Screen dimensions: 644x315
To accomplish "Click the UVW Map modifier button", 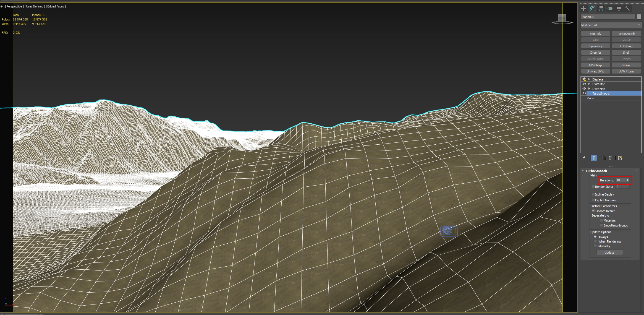I will point(595,65).
